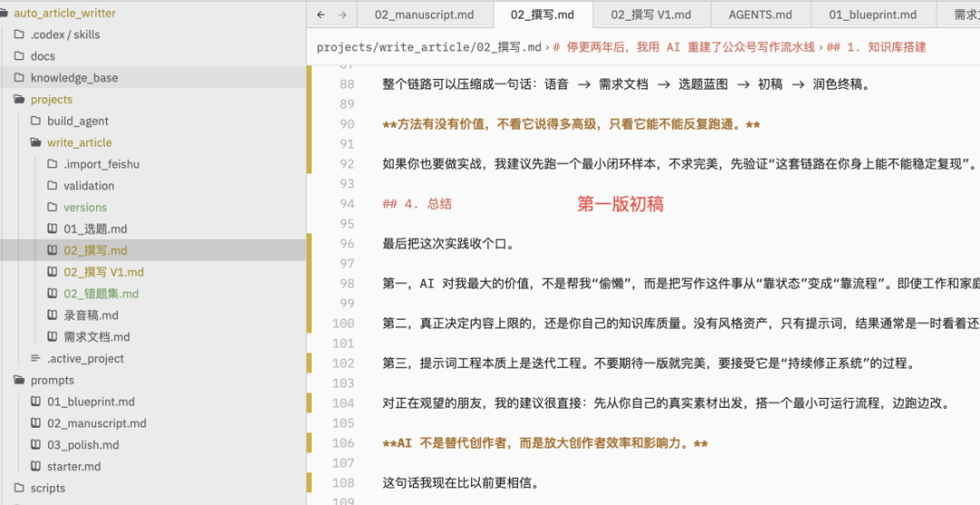
Task: Open 录音稿.md in the sidebar
Action: pos(91,315)
